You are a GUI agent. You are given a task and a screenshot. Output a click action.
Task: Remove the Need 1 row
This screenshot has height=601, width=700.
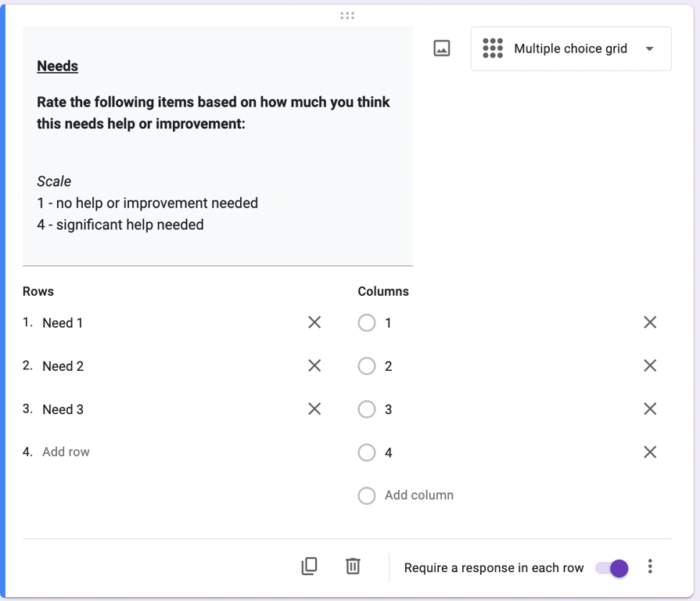[x=314, y=322]
